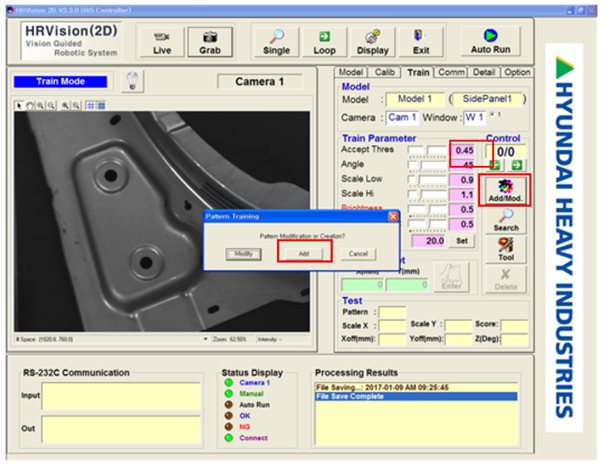This screenshot has height=464, width=605.
Task: Click the Grab image button
Action: 210,42
